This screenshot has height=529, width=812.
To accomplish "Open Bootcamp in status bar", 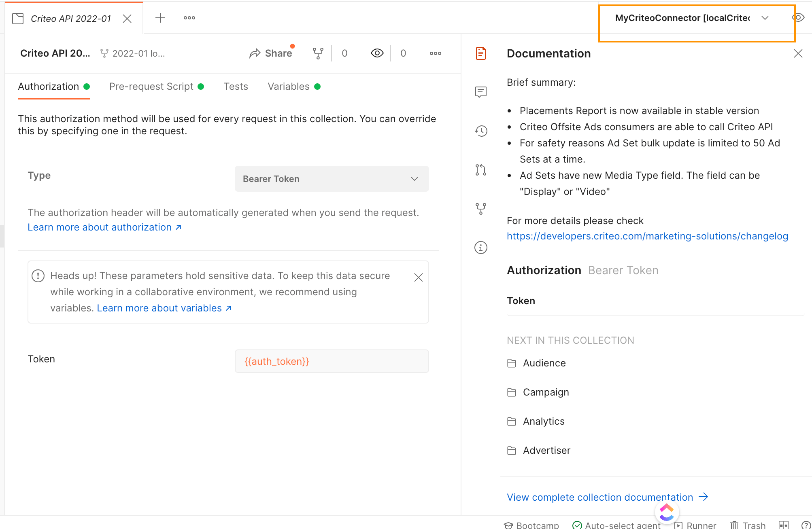I will point(531,525).
